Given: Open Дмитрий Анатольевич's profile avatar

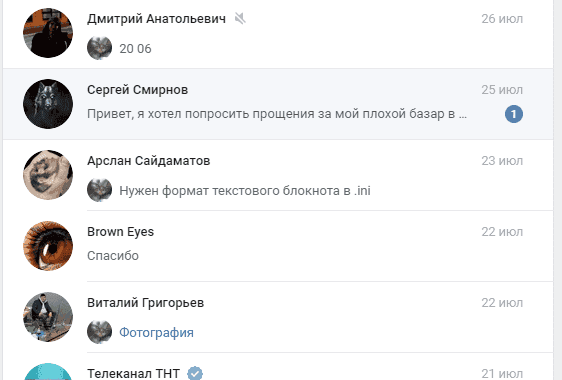Looking at the screenshot, I should (48, 33).
